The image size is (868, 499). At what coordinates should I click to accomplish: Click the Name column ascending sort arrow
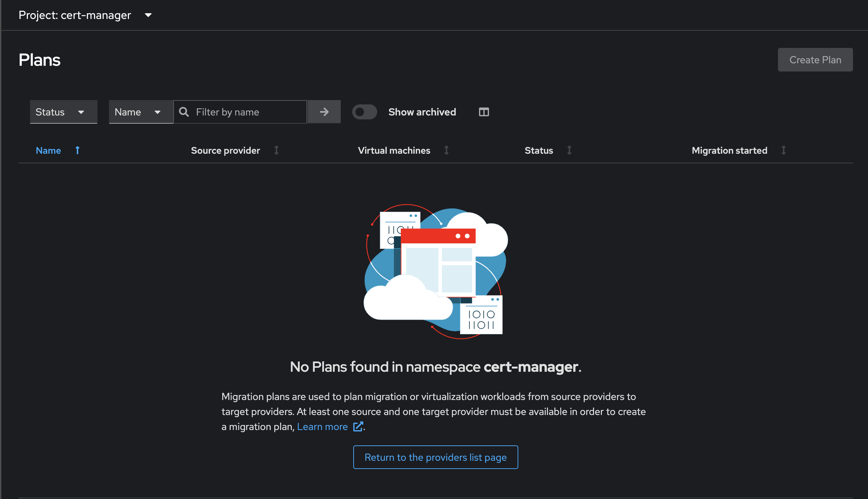(78, 150)
